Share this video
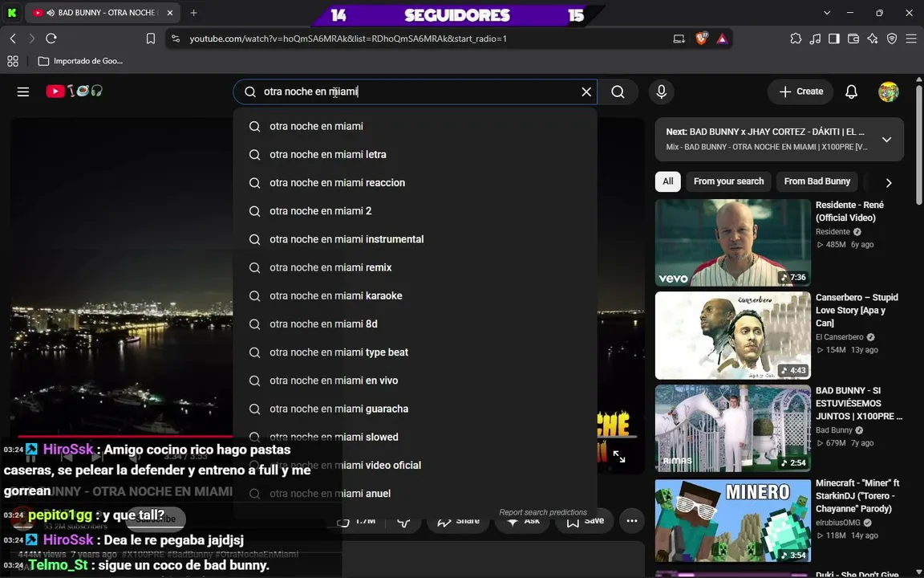 click(459, 521)
